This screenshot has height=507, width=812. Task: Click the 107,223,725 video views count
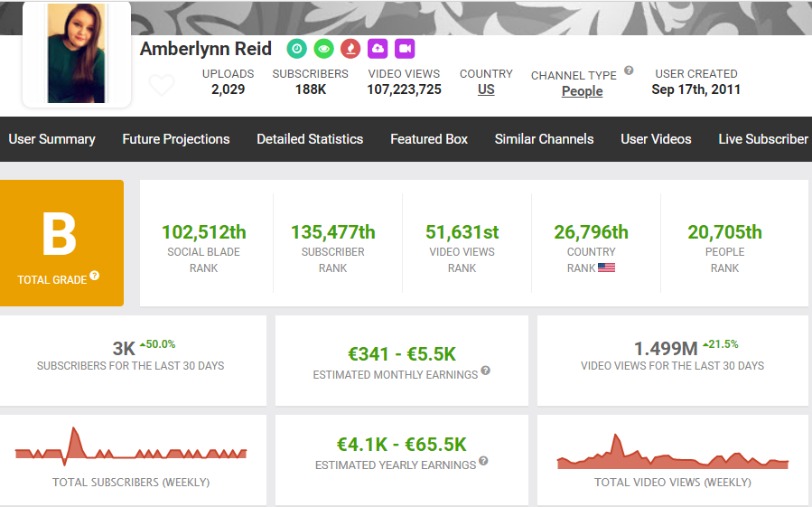pyautogui.click(x=404, y=89)
